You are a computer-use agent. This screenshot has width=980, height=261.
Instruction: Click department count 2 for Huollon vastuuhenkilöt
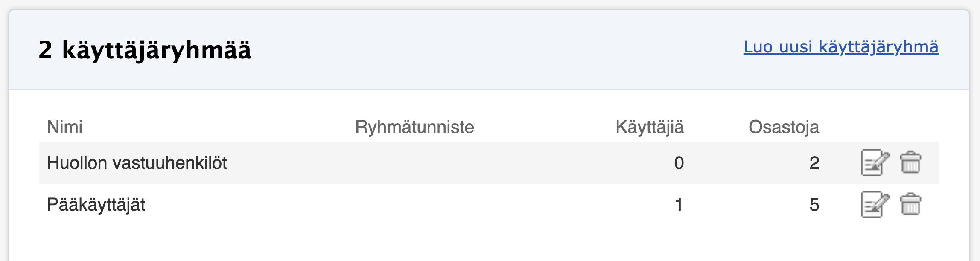point(814,163)
